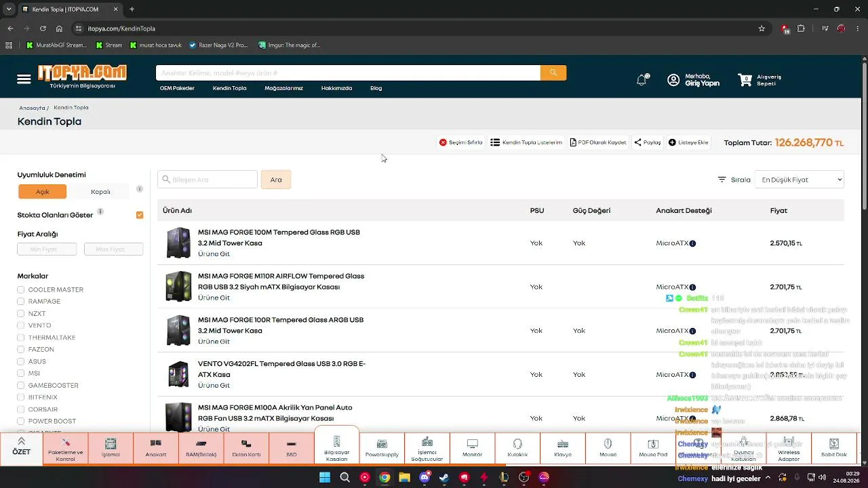This screenshot has height=488, width=868.
Task: Check the NZXT brand filter
Action: coord(21,314)
